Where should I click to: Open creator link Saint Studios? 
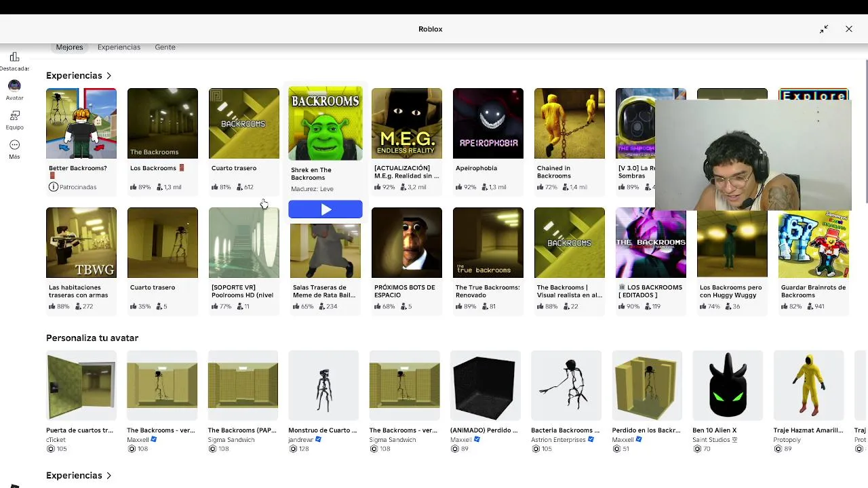[x=711, y=440]
